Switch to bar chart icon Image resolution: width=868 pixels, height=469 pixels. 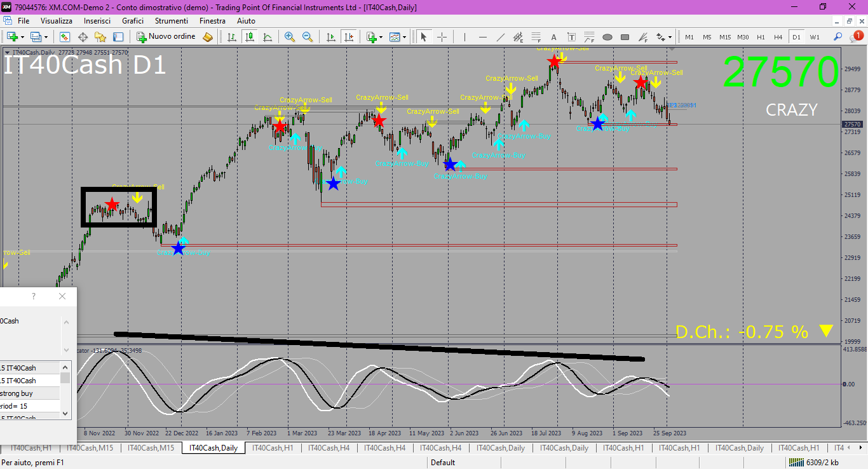(x=231, y=37)
